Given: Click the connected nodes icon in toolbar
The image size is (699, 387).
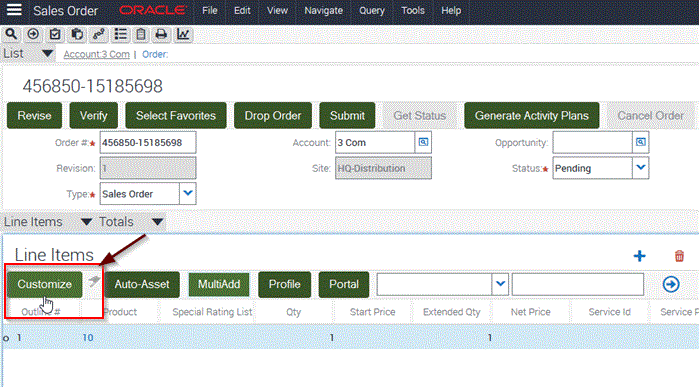Looking at the screenshot, I should [x=99, y=34].
